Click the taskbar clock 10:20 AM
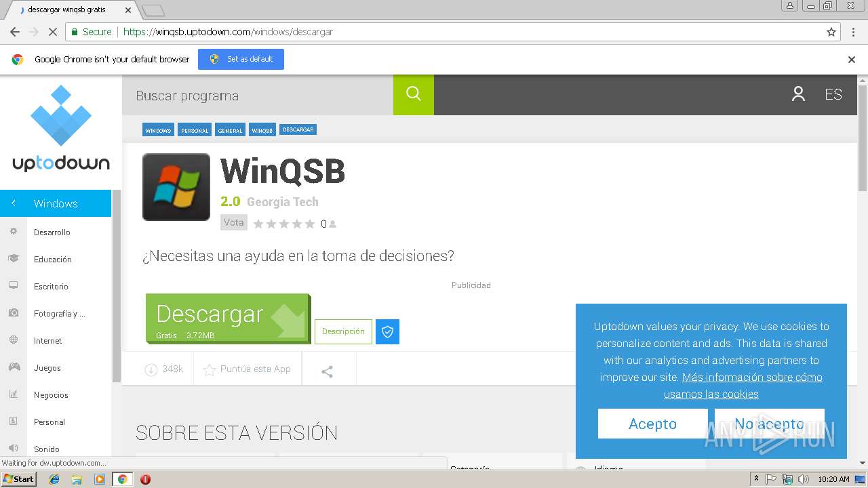868x488 pixels. (x=833, y=479)
